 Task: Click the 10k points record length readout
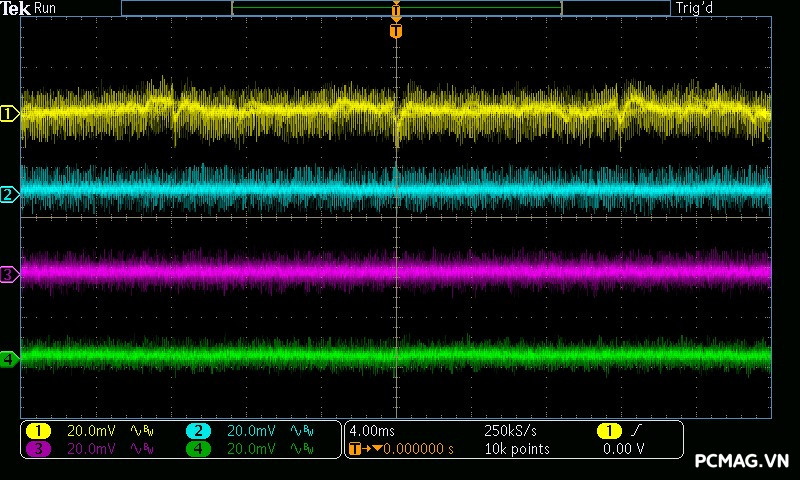click(x=516, y=449)
